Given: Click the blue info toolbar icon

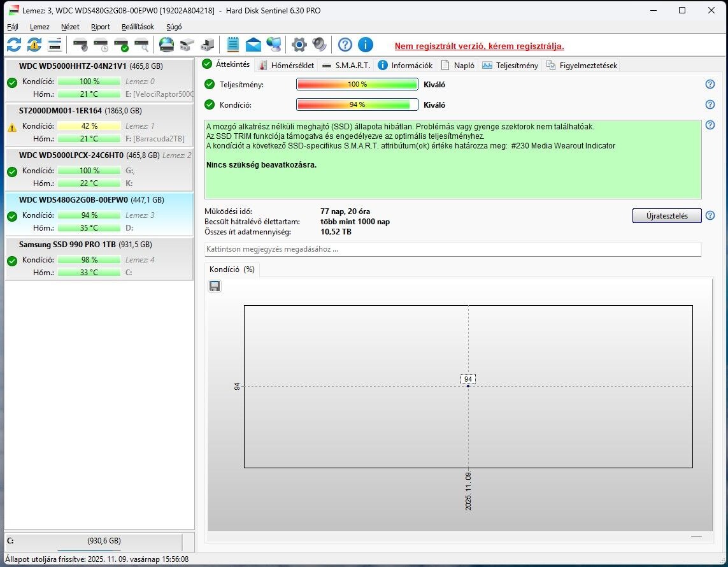Looking at the screenshot, I should [366, 45].
